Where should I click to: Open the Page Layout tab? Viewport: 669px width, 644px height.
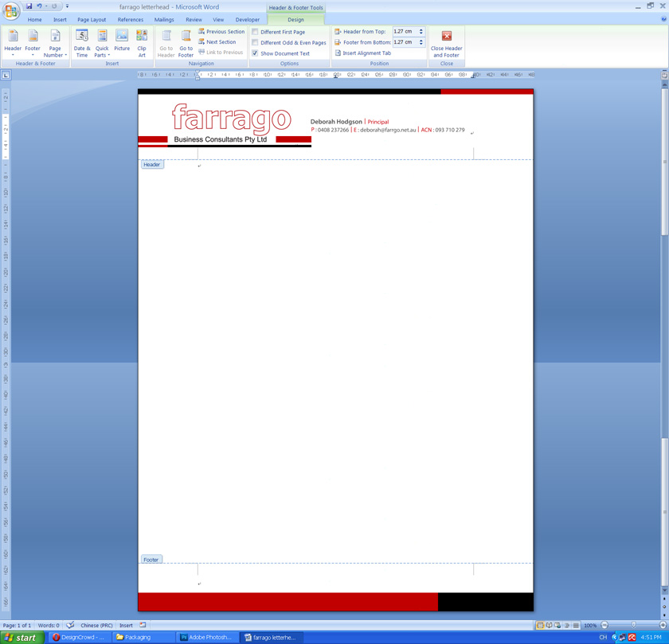[92, 20]
